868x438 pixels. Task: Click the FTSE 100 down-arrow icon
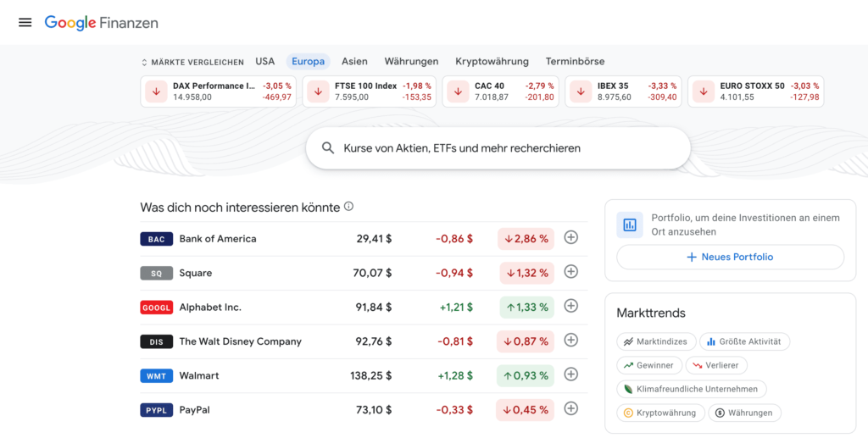(318, 91)
